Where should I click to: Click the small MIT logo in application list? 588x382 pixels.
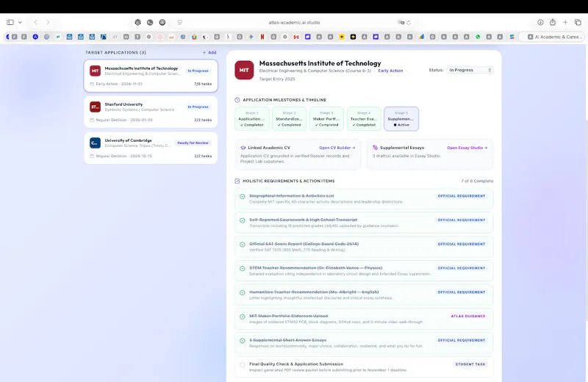(96, 71)
